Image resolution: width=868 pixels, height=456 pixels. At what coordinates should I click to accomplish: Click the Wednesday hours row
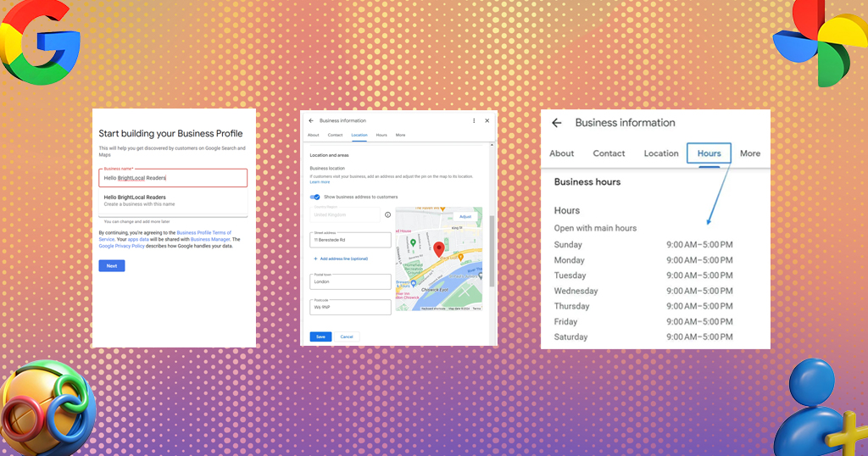coord(643,291)
